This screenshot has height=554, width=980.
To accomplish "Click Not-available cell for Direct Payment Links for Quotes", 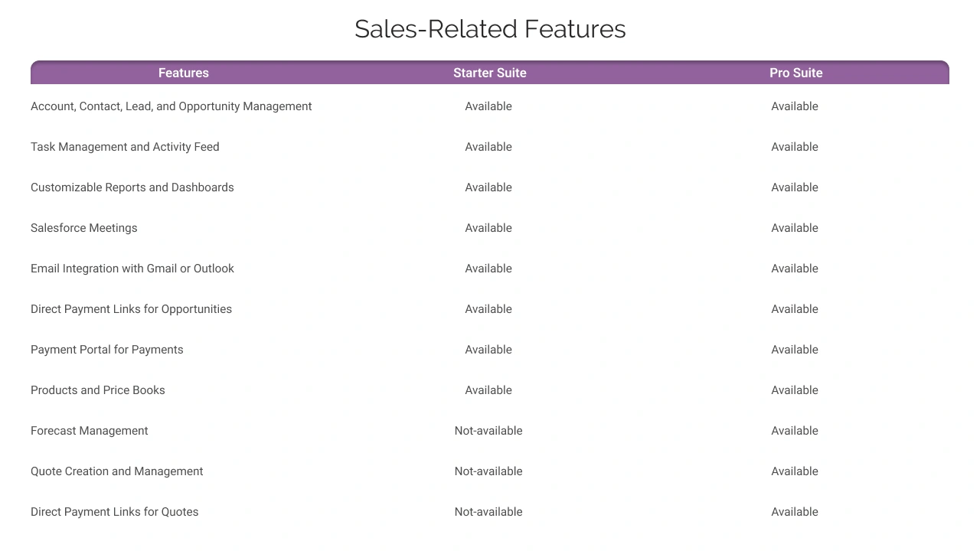I will [488, 512].
